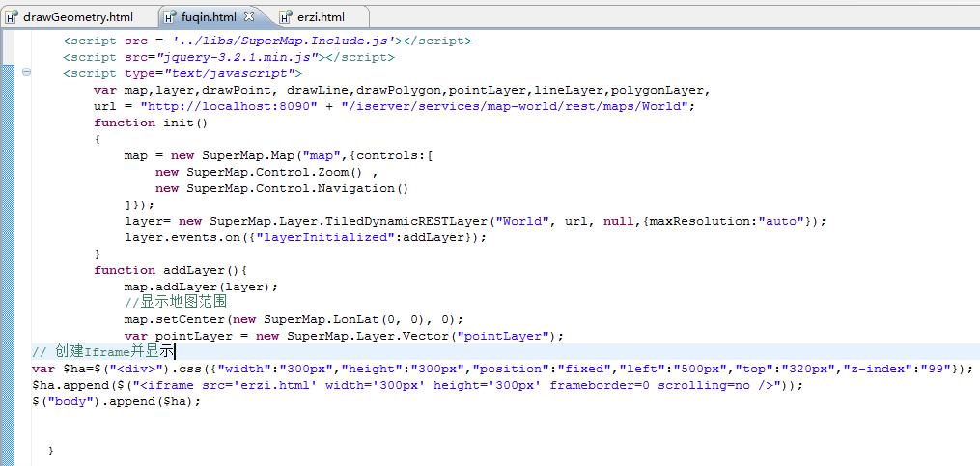Switch to the drawGeometry.html tab
This screenshot has height=466, width=980.
point(78,16)
